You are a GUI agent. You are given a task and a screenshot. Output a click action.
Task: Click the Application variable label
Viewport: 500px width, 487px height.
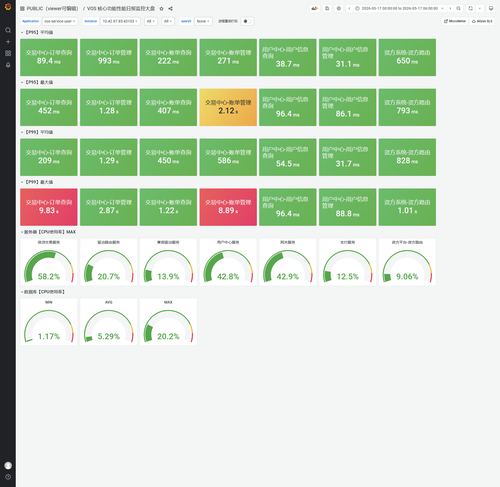coord(30,21)
